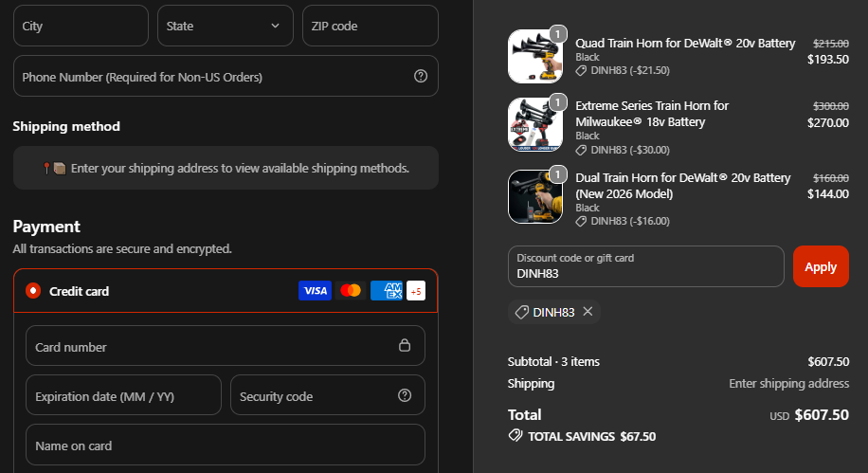Focus the Expiration date field

123,395
